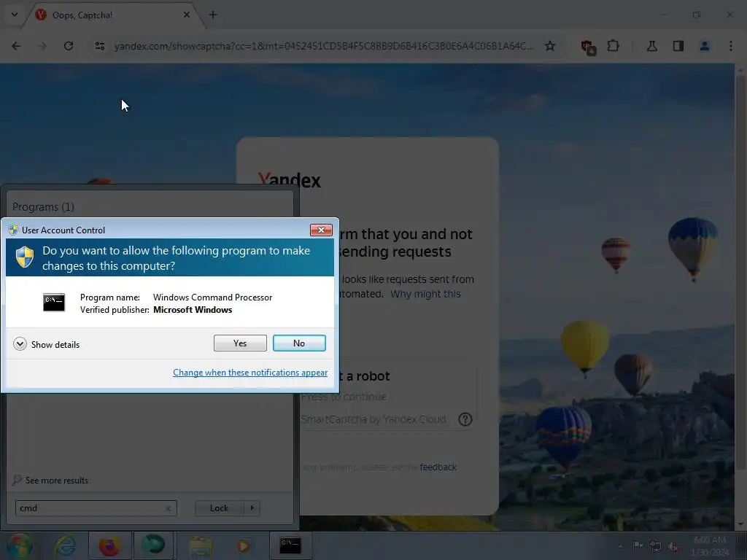747x560 pixels.
Task: Open Chrome Labs flask icon
Action: point(651,46)
